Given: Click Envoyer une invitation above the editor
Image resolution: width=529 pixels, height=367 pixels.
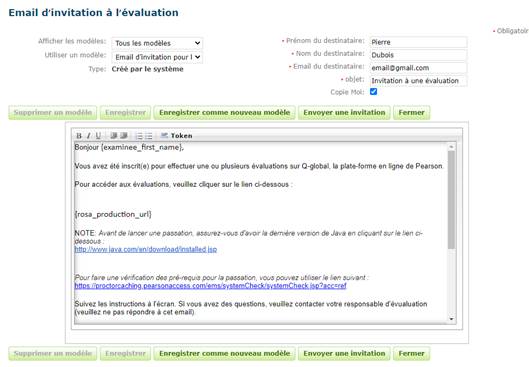Looking at the screenshot, I should point(344,113).
